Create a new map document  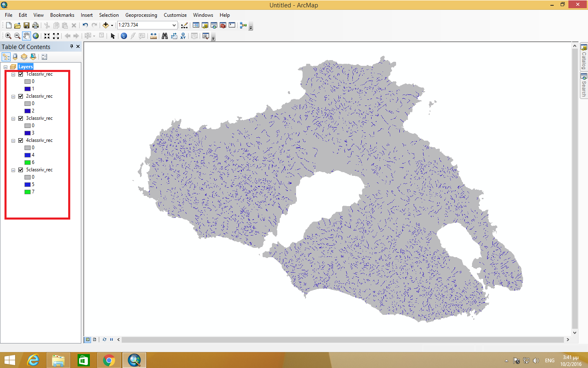tap(9, 25)
